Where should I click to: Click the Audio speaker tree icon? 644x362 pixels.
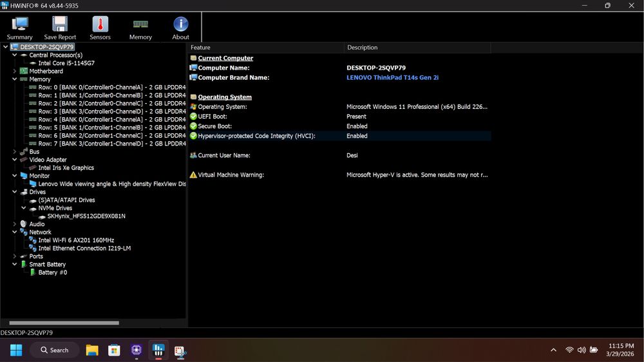[23, 224]
